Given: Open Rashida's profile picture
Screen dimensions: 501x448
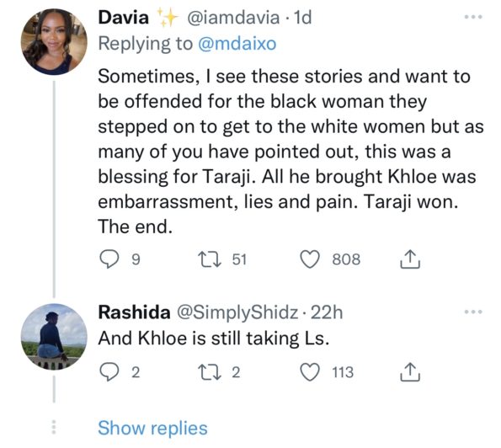Looking at the screenshot, I should [54, 337].
